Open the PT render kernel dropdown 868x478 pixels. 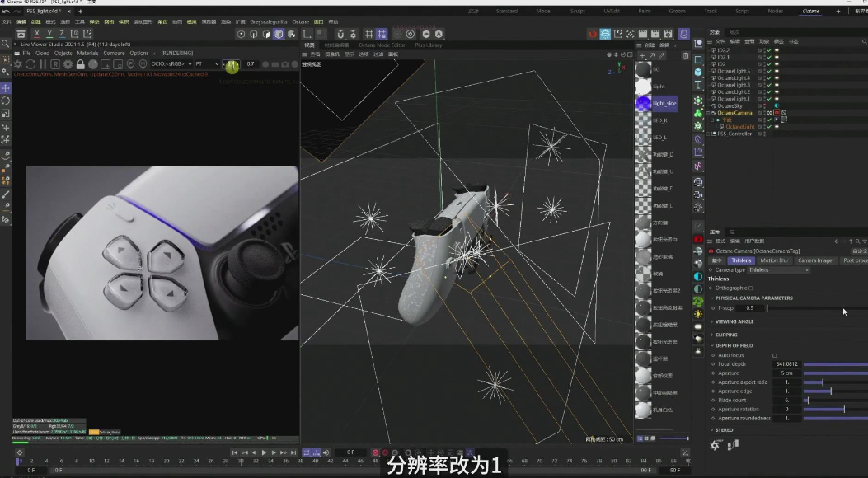click(x=207, y=64)
